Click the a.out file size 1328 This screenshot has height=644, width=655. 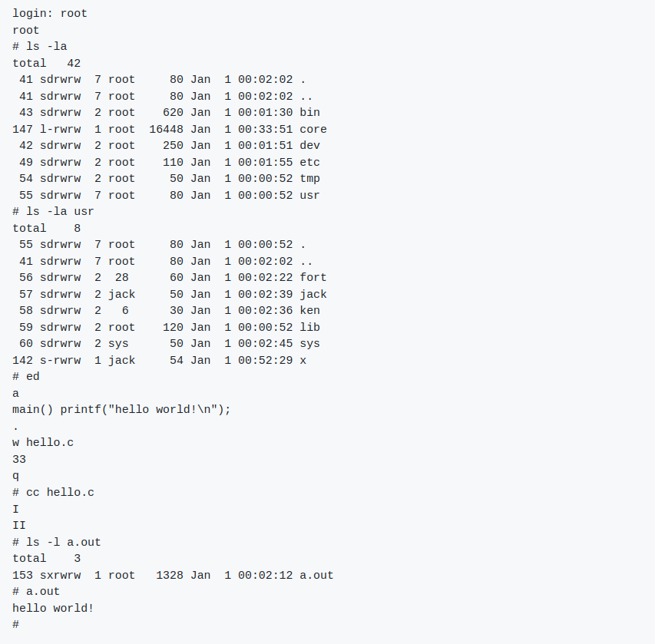tap(169, 576)
